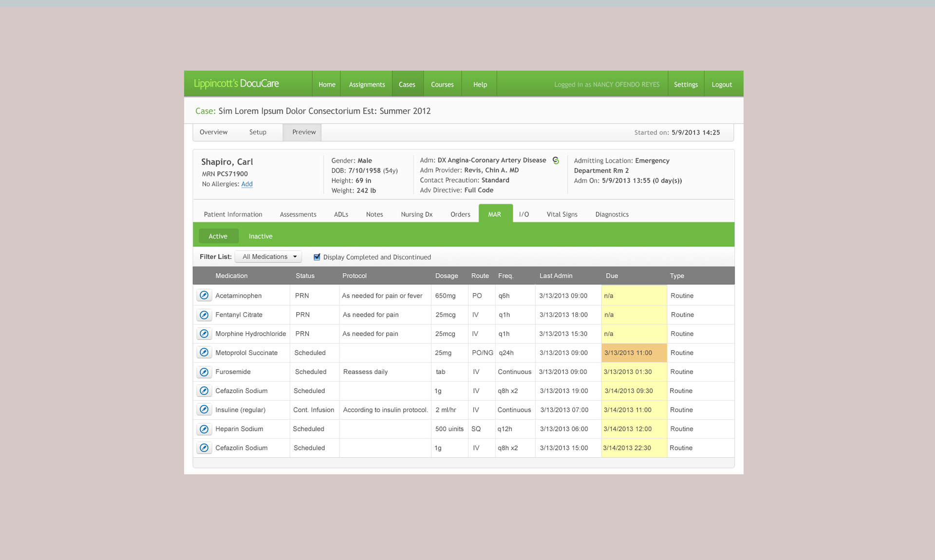The width and height of the screenshot is (935, 560).
Task: Expand the All Medications filter dropdown
Action: pos(268,257)
